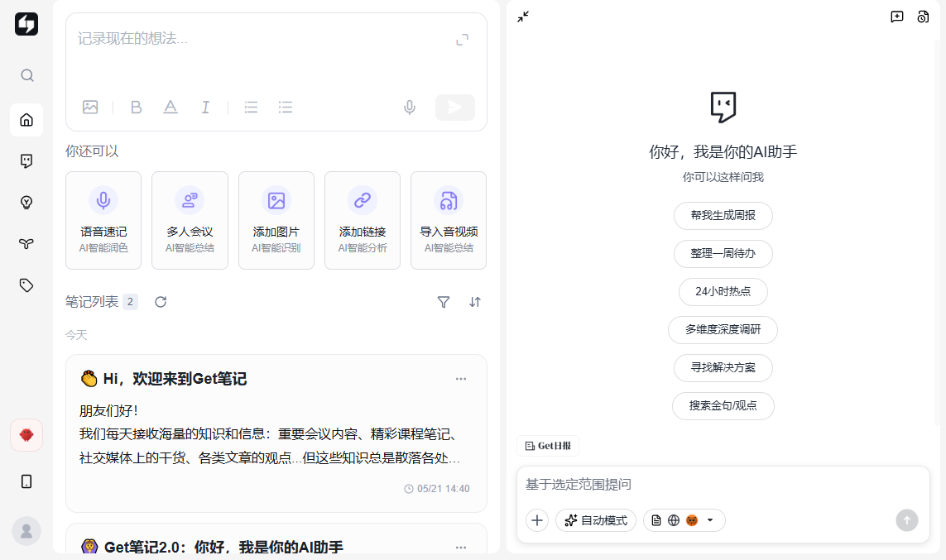Open AI chat history icon
The image size is (946, 560).
click(x=923, y=17)
